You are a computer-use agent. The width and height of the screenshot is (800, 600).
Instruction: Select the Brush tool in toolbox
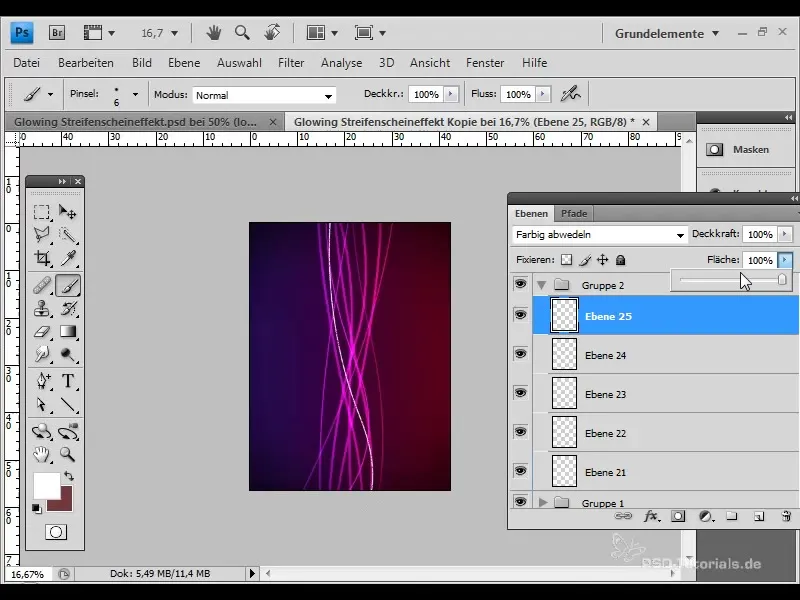pyautogui.click(x=67, y=285)
